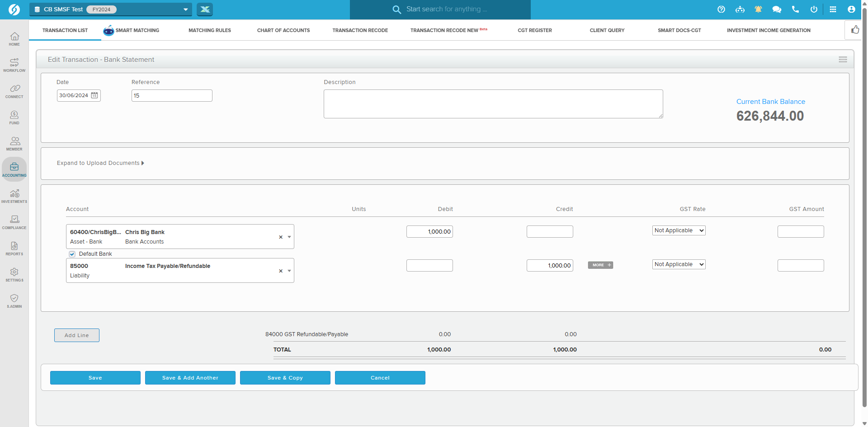868x427 pixels.
Task: Open the S.Admin sidebar icon
Action: coord(14,301)
